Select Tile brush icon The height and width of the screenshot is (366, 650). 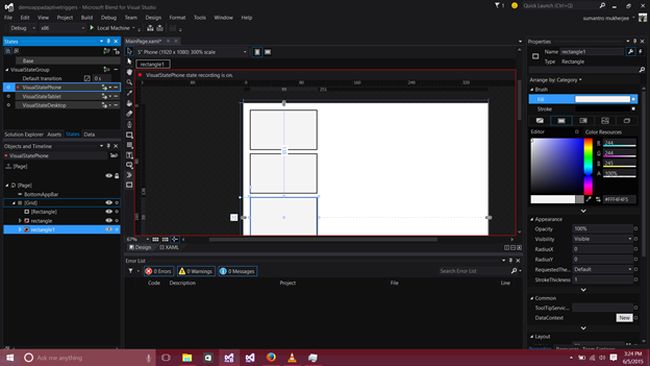click(605, 121)
